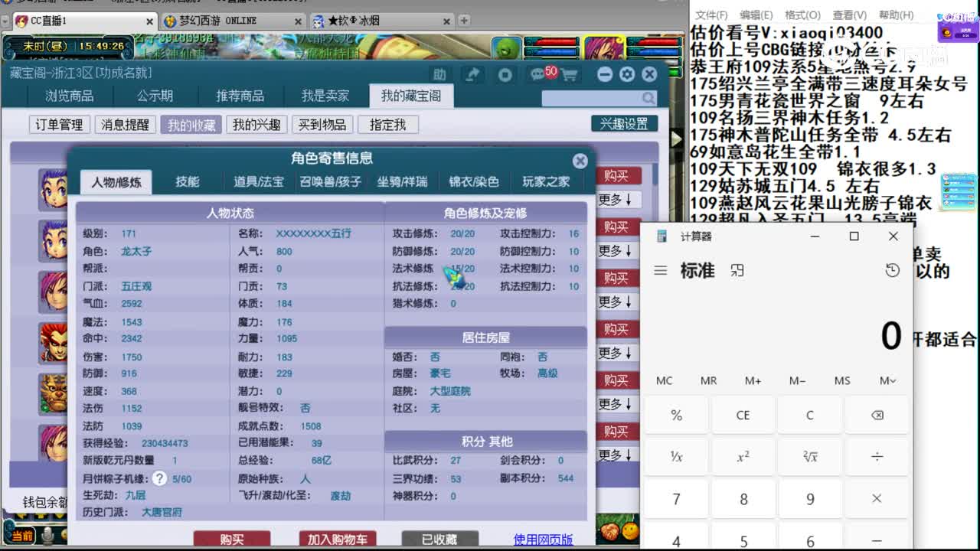Open Notepad 格式(O) menu
980x551 pixels.
coord(802,15)
